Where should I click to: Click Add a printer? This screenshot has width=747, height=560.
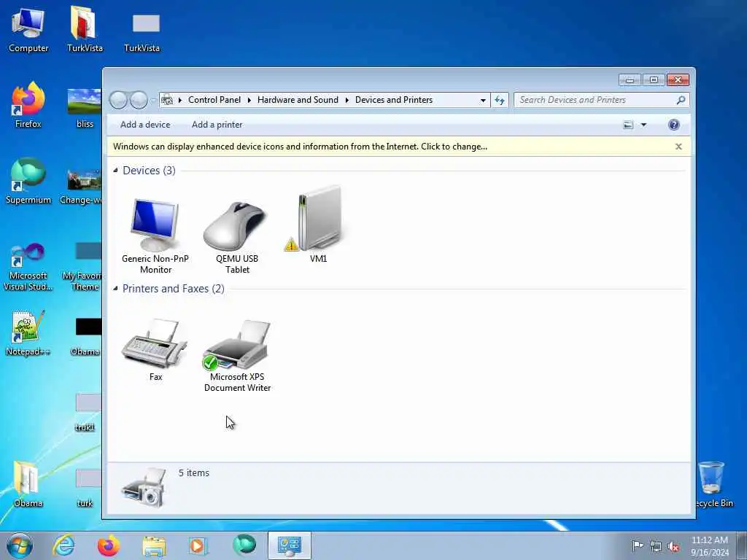click(217, 125)
